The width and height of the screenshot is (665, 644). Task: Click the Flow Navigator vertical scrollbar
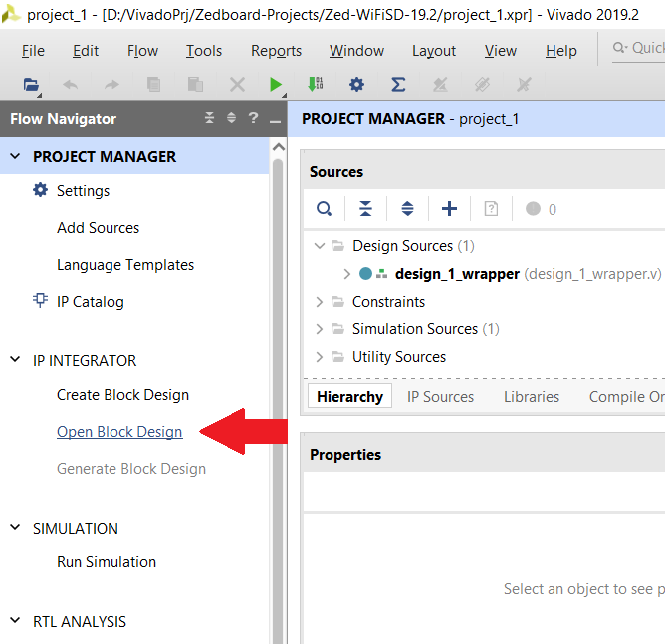pyautogui.click(x=278, y=398)
